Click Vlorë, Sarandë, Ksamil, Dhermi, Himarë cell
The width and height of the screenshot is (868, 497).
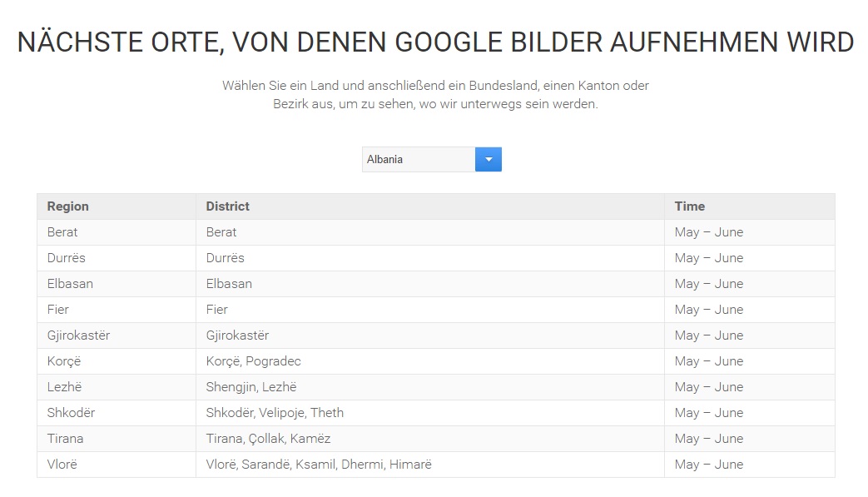coord(319,465)
